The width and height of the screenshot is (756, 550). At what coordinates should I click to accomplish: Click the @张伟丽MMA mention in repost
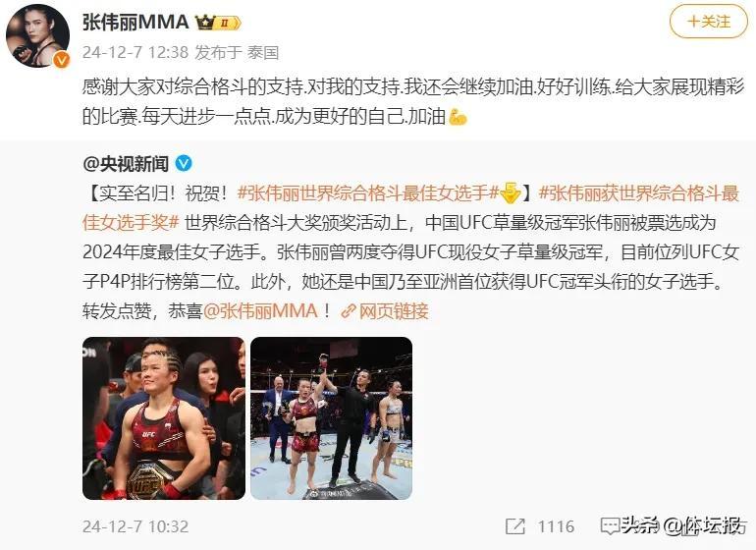[260, 310]
